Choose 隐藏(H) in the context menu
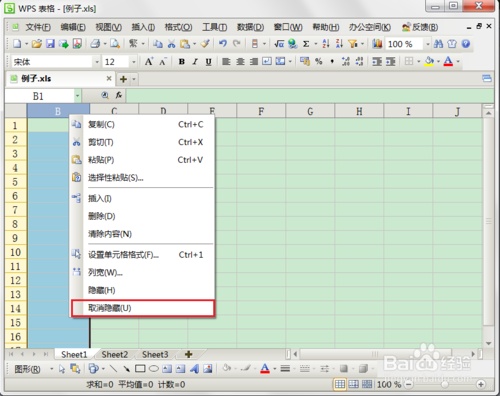 point(143,290)
